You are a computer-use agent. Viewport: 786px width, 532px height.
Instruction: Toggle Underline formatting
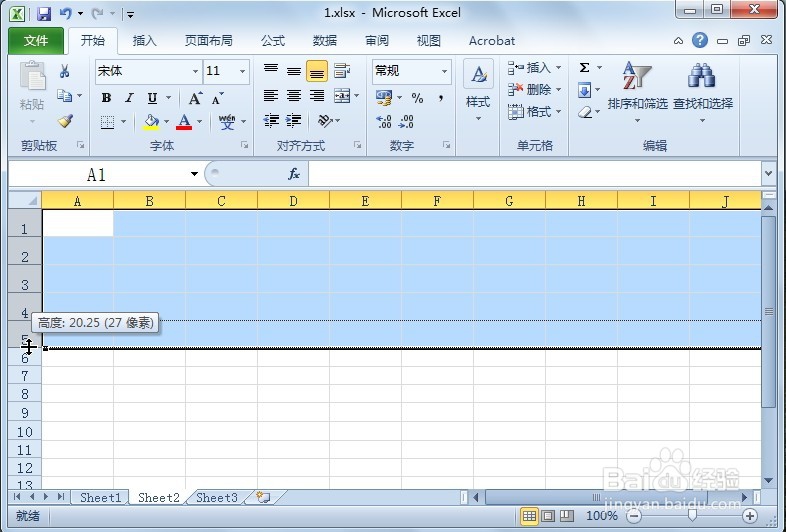pos(152,98)
